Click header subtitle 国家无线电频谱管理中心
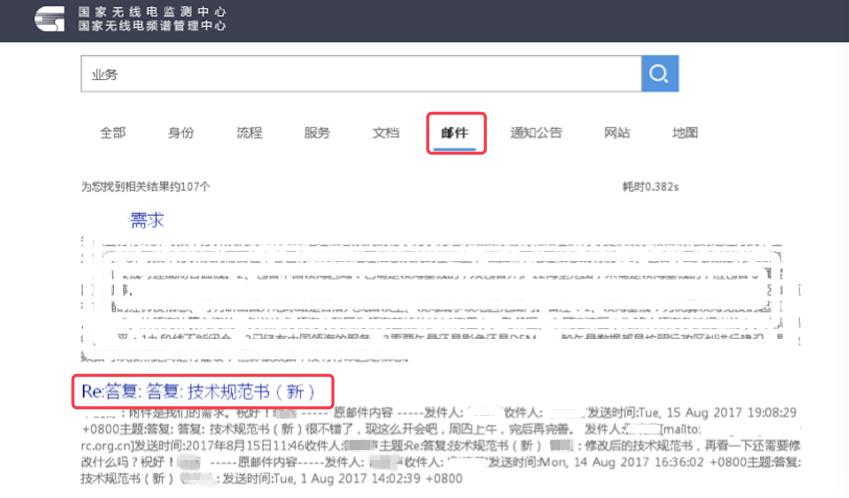 click(152, 25)
